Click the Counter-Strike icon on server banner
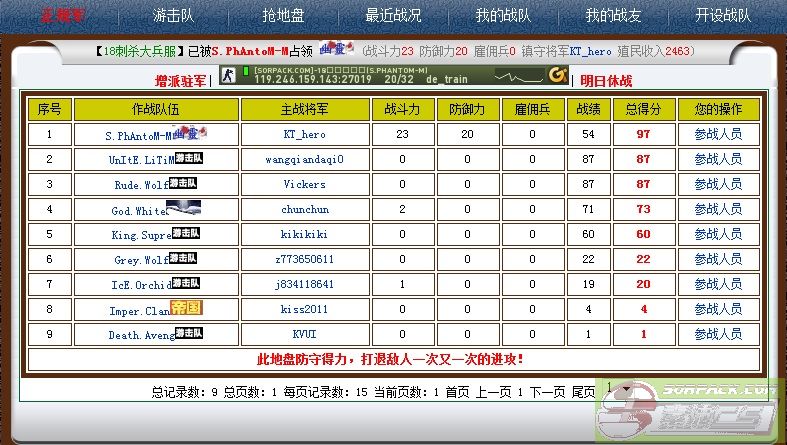787x445 pixels. pyautogui.click(x=227, y=75)
